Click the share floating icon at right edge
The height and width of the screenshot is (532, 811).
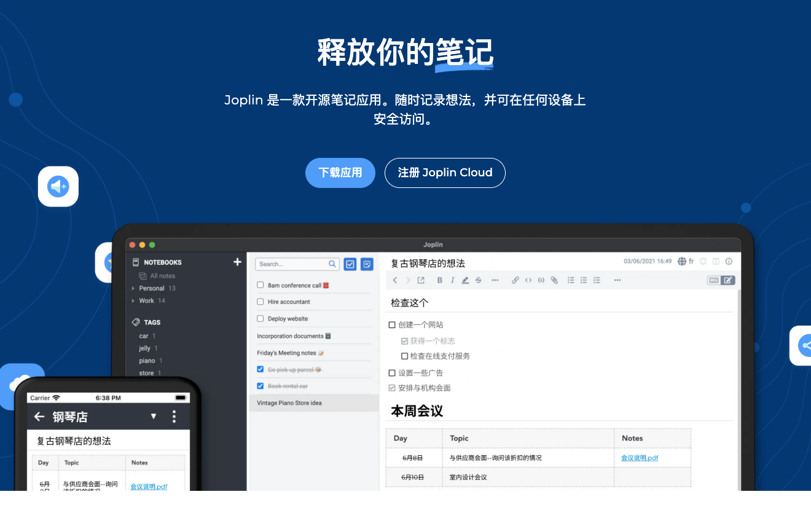pyautogui.click(x=801, y=345)
